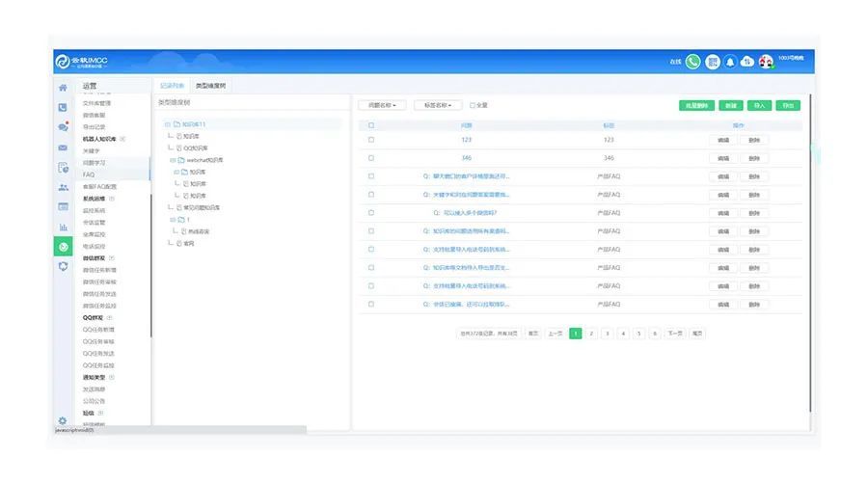Viewport: 868px width, 482px height.
Task: Go to page 6 in pagination
Action: [655, 334]
